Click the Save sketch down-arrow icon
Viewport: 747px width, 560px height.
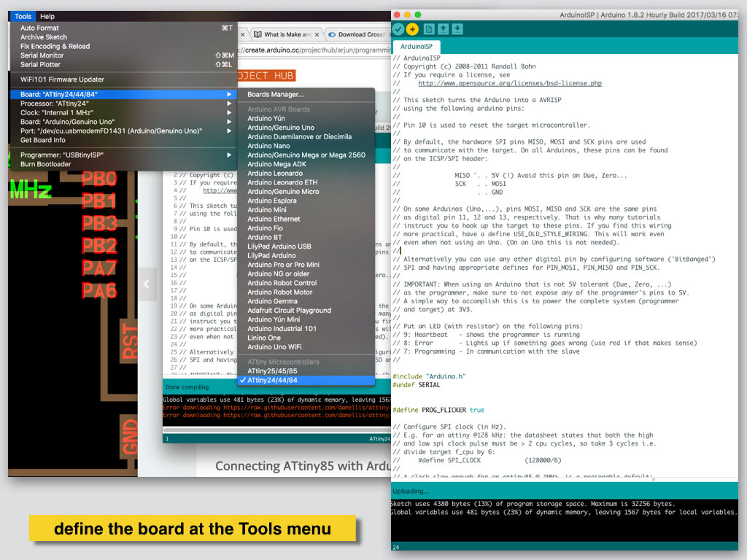click(x=457, y=29)
